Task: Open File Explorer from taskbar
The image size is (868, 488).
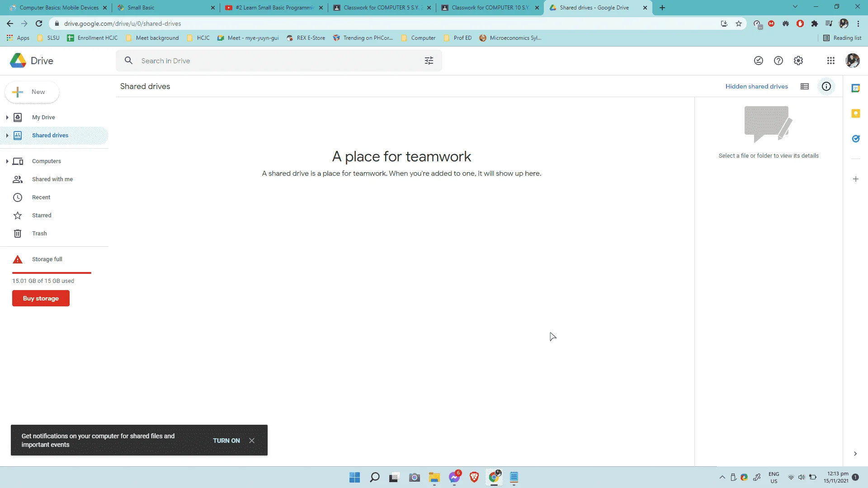Action: coord(434,477)
